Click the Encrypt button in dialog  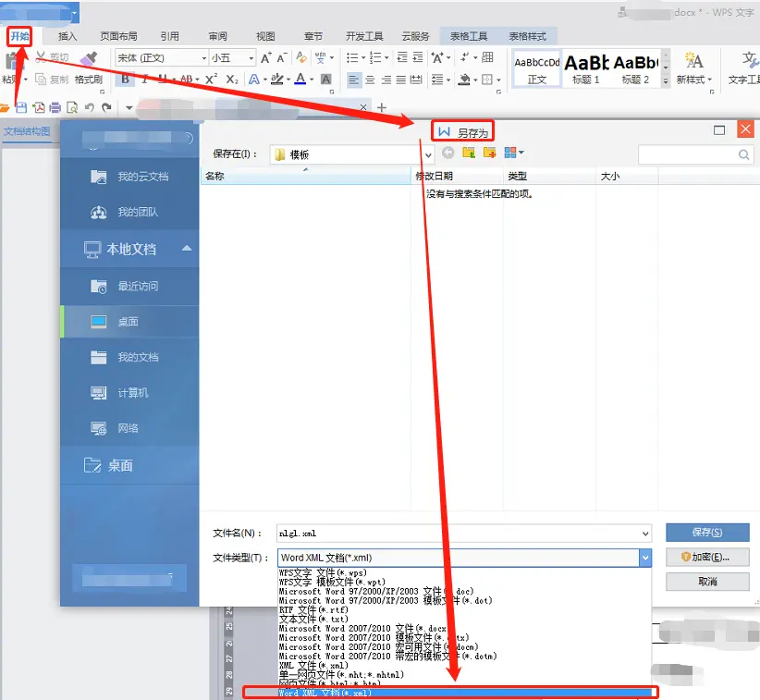tap(707, 557)
